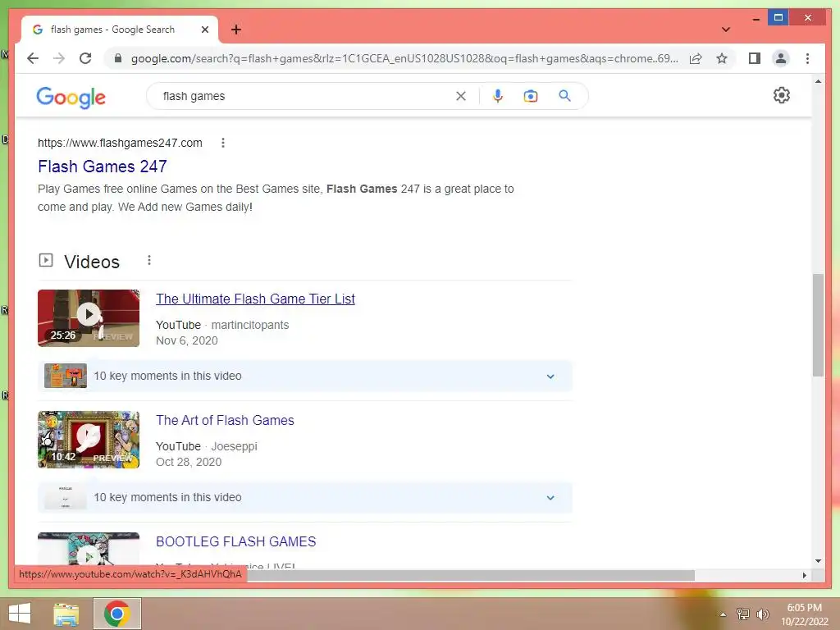Screen dimensions: 840x630
Task: Reload the current page
Action: [85, 58]
